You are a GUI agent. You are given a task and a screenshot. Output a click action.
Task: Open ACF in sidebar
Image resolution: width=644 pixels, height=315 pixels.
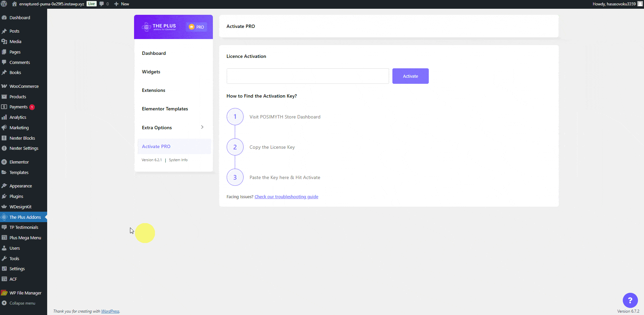tap(24, 279)
